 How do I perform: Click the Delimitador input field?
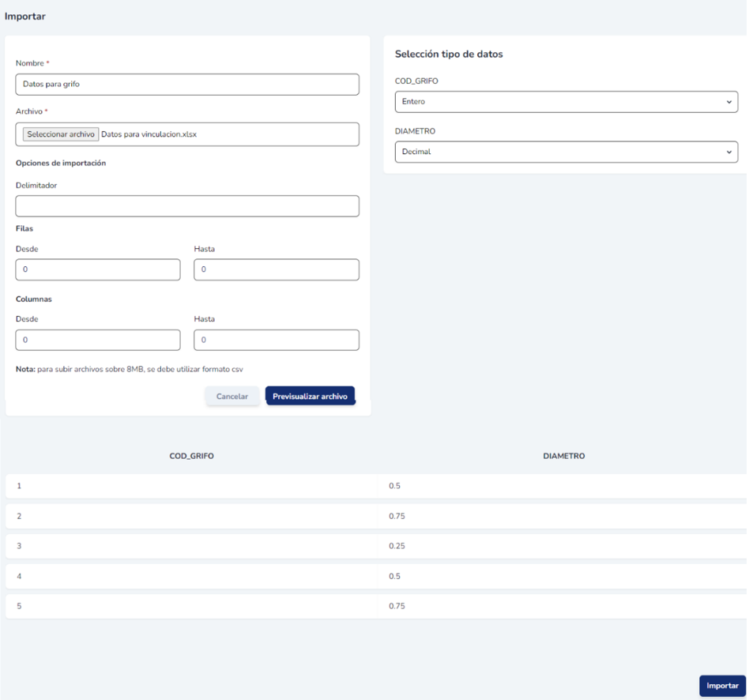[187, 206]
